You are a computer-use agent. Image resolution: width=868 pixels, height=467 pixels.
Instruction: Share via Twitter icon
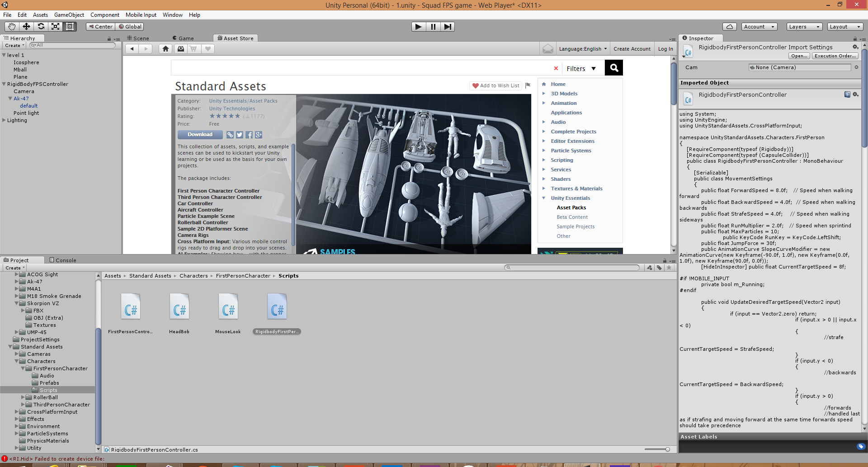click(240, 135)
